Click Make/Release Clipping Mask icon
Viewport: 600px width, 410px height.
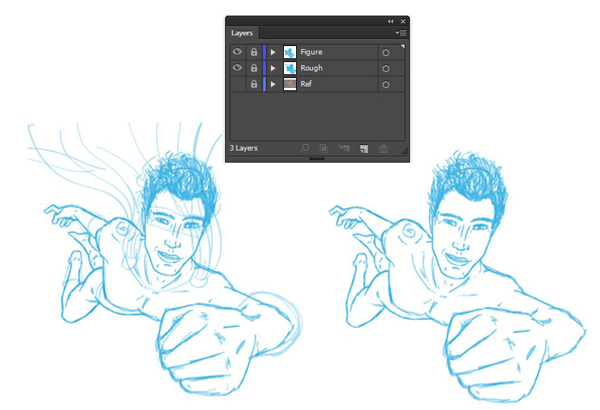point(324,148)
